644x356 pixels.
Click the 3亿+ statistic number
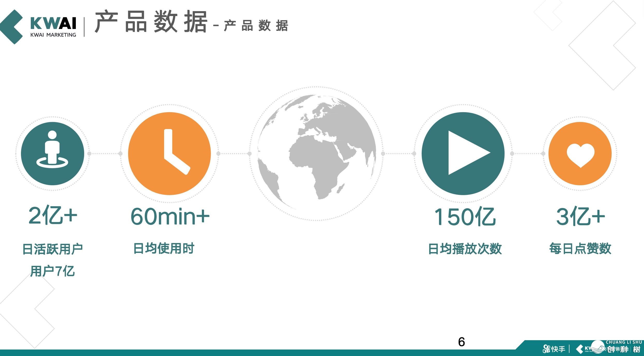coord(580,216)
